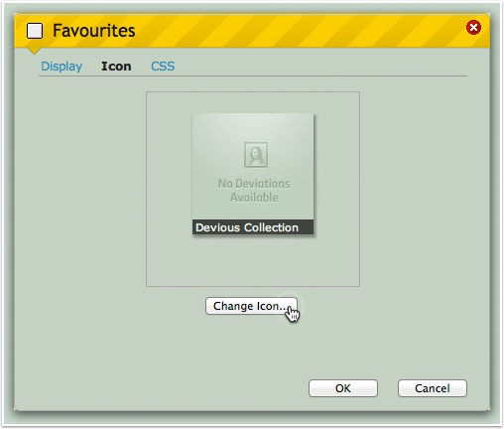Screen dimensions: 504x429
Task: Click empty space inside icon preview frame
Action: click(253, 261)
